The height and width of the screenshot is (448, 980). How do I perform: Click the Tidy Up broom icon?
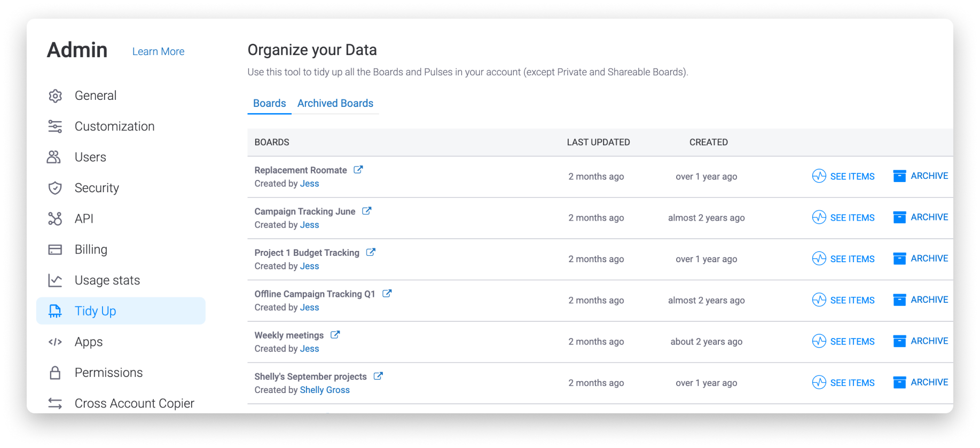tap(55, 311)
